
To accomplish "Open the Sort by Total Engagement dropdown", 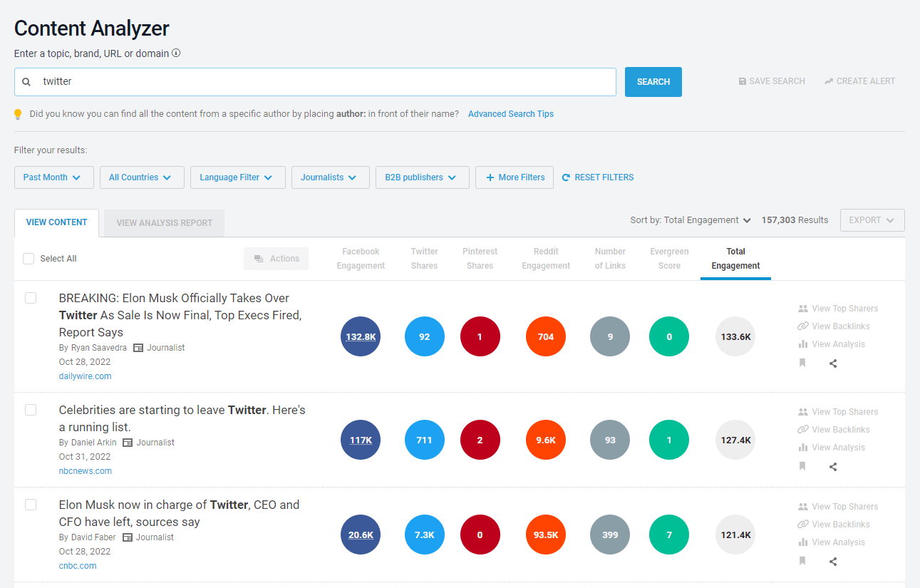I will 691,220.
